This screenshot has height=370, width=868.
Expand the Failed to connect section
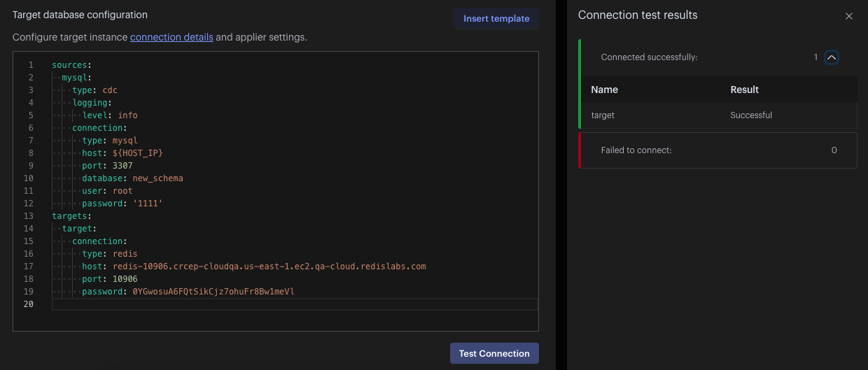pyautogui.click(x=718, y=150)
